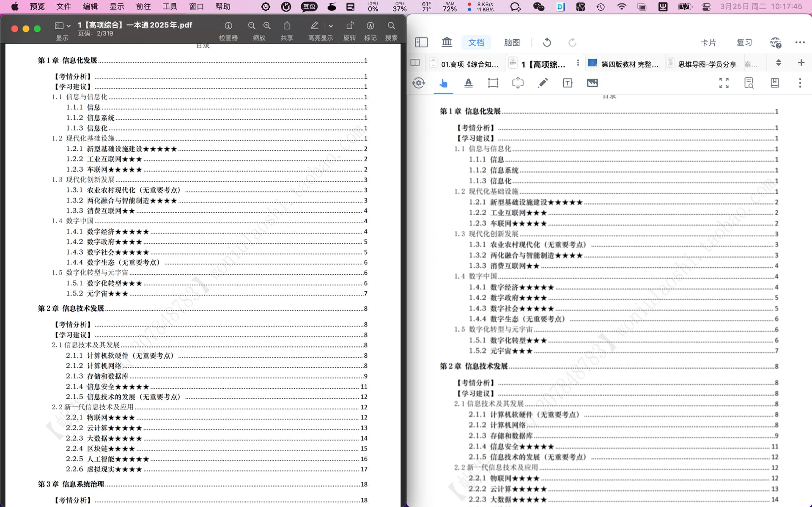Select the rectangle selection tool

(x=493, y=83)
